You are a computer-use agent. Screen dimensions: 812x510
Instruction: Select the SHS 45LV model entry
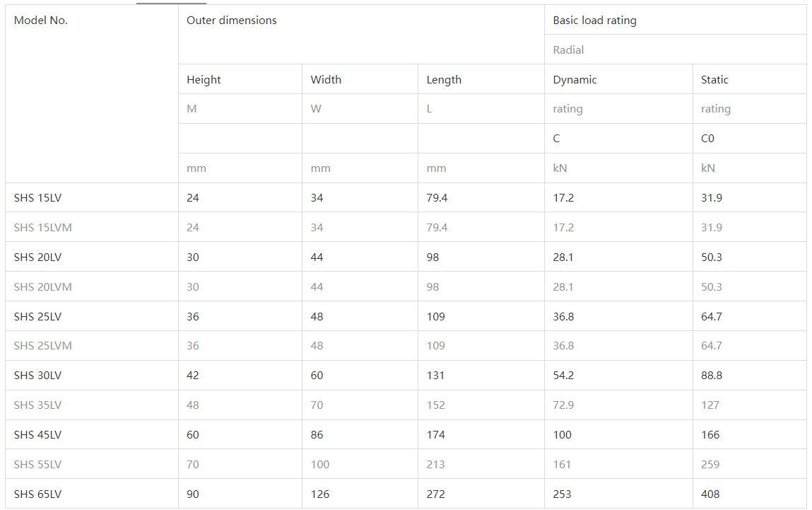click(37, 435)
